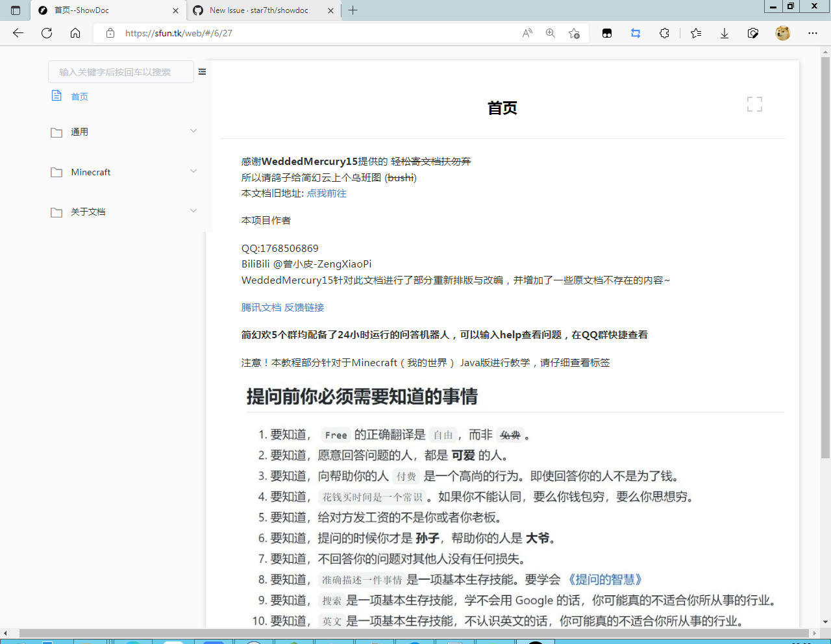
Task: Close the 首页--ShowDoc tab
Action: (175, 10)
